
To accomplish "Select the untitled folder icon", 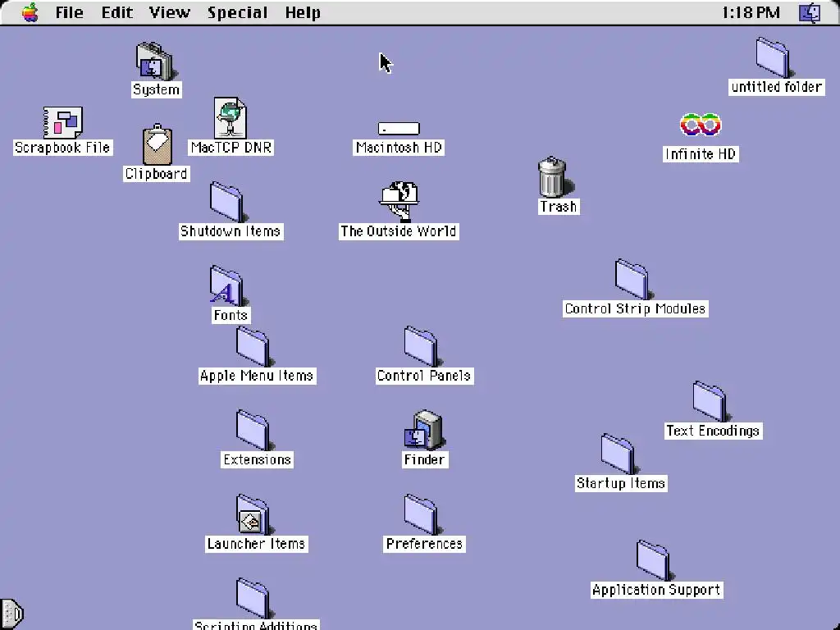I will tap(774, 57).
